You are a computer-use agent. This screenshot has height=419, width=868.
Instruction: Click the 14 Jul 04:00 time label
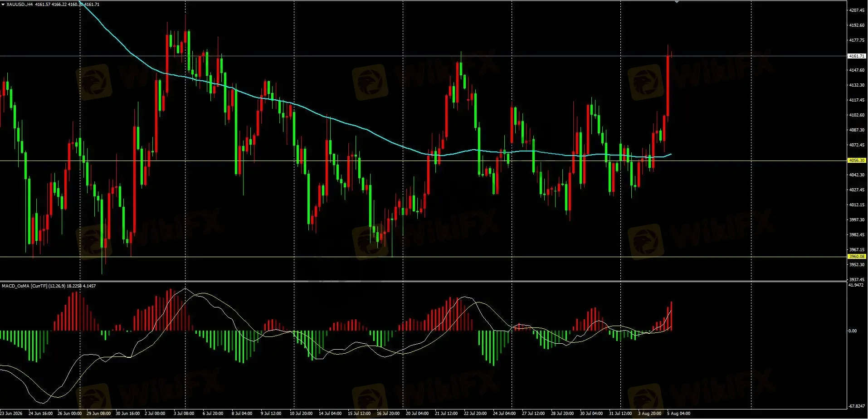[x=331, y=414]
